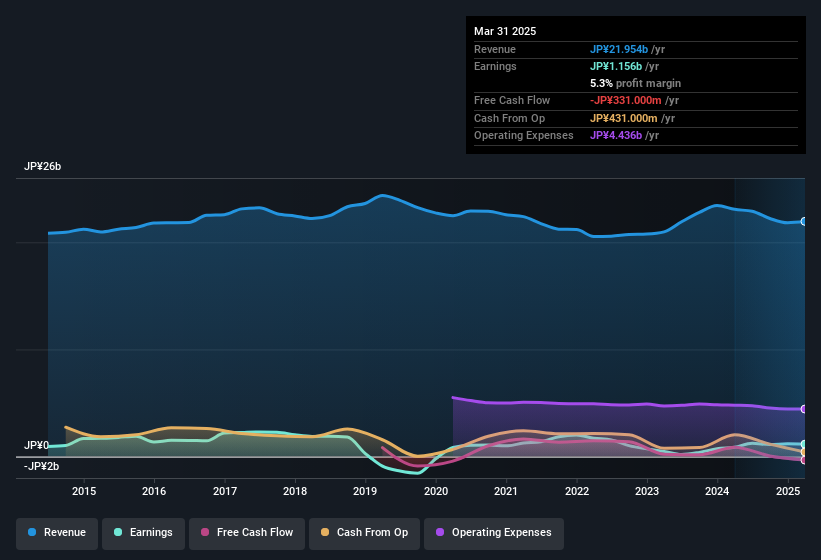Click the JP¥26b y-axis label
The width and height of the screenshot is (821, 560).
pos(42,166)
